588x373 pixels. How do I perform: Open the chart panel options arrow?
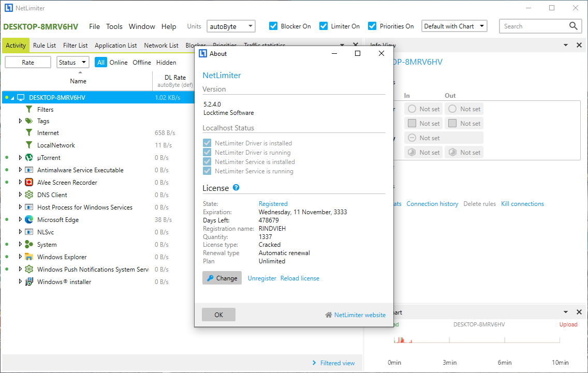(566, 312)
